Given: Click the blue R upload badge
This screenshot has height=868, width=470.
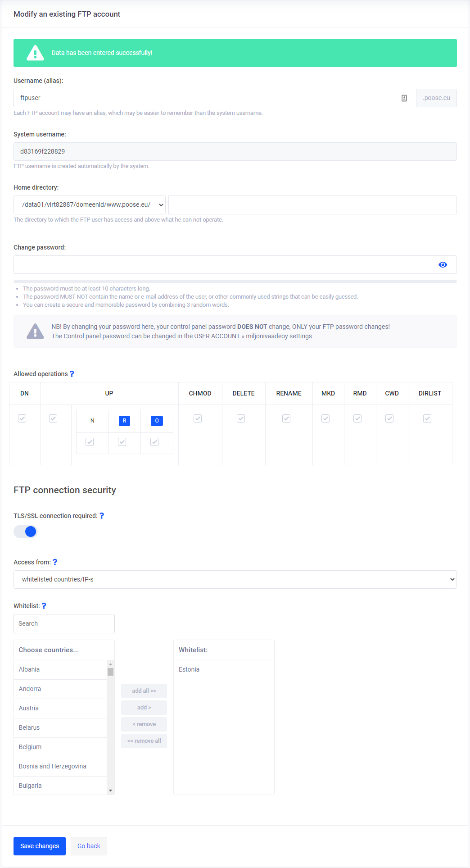Looking at the screenshot, I should [124, 421].
